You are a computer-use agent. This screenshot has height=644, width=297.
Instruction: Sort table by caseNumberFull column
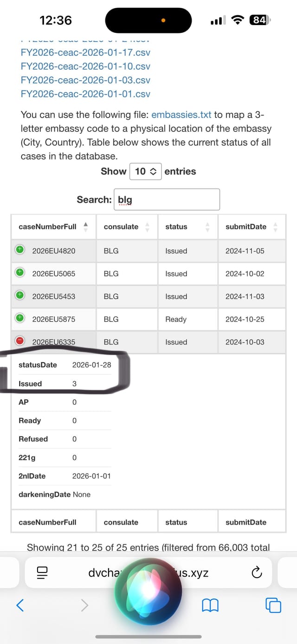pos(53,227)
